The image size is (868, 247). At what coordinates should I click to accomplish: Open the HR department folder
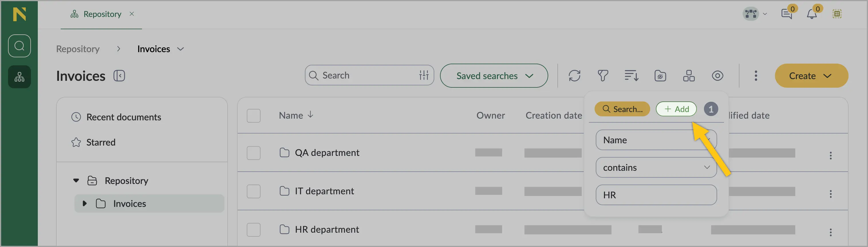tap(327, 230)
